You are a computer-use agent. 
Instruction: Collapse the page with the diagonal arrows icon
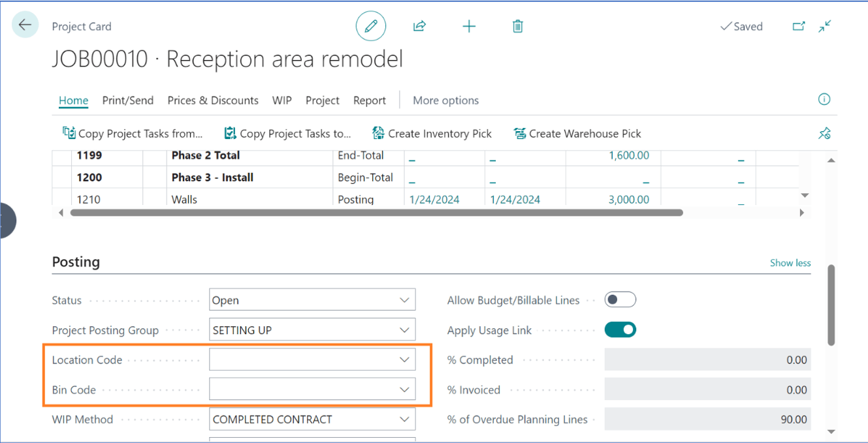point(825,26)
